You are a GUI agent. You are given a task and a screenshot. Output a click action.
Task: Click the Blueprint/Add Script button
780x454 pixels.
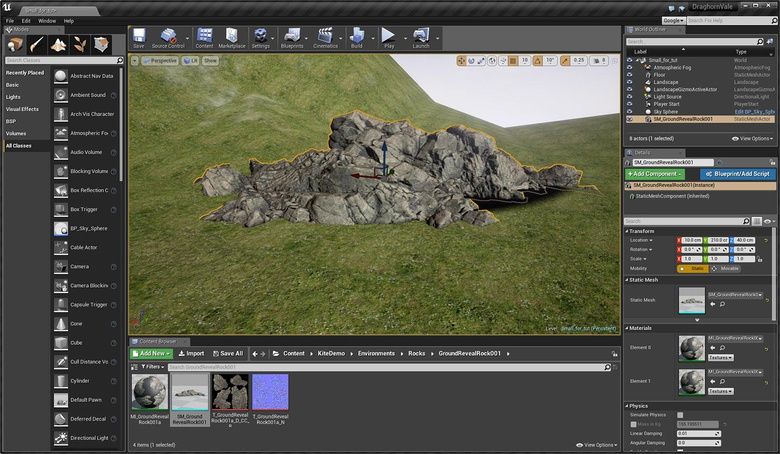tap(738, 174)
